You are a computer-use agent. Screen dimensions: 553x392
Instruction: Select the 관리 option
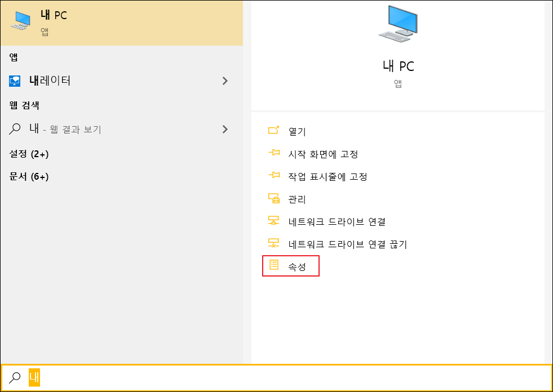[297, 199]
